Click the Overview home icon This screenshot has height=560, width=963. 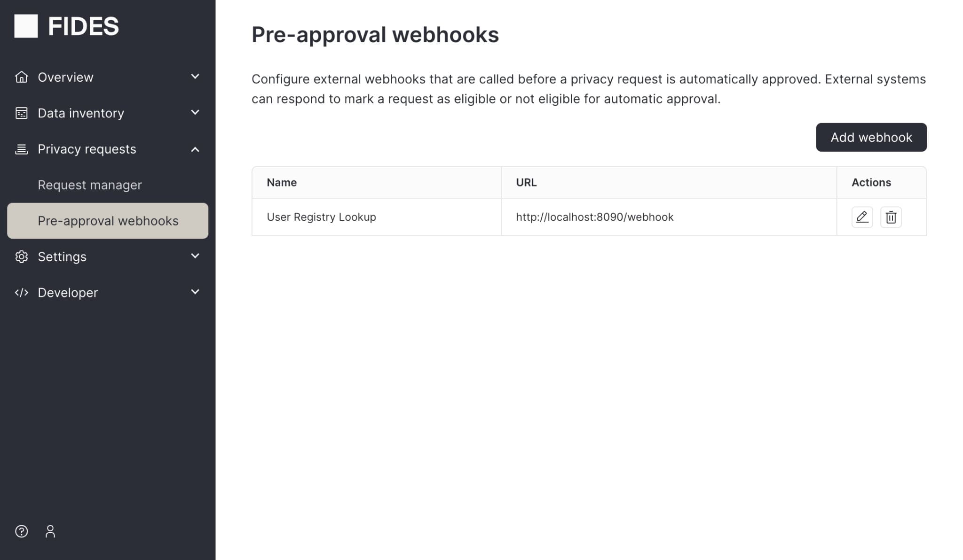(21, 77)
